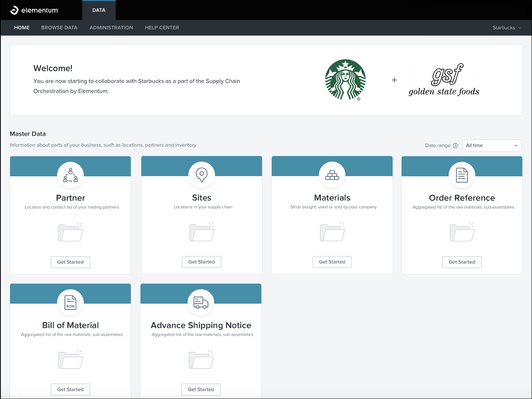Image resolution: width=532 pixels, height=399 pixels.
Task: Click Get Started under Partner
Action: (x=70, y=262)
